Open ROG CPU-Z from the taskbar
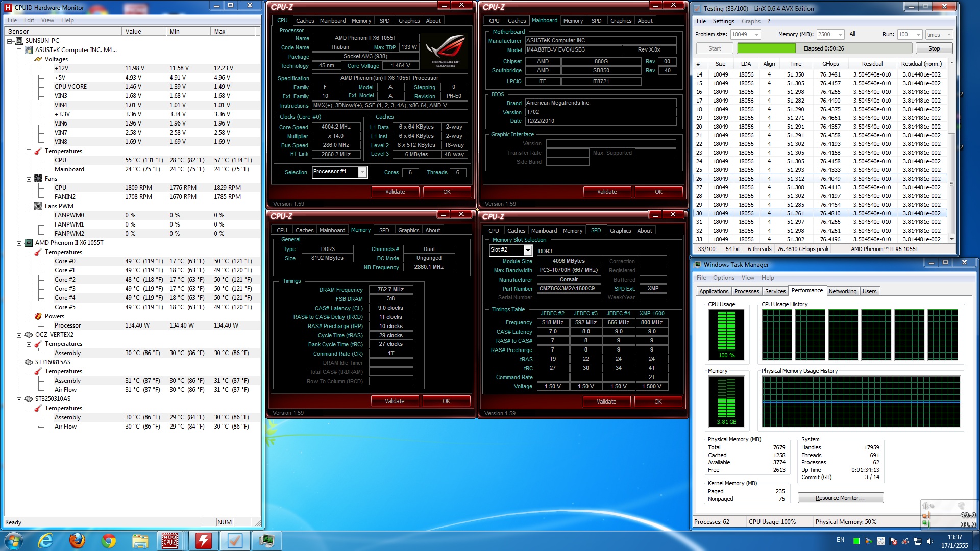980x551 pixels. tap(170, 541)
